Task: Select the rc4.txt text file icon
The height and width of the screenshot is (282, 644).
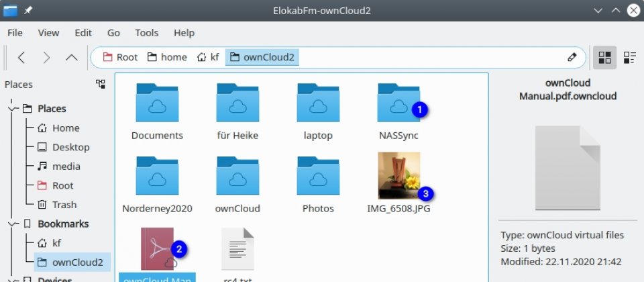Action: coord(237,248)
